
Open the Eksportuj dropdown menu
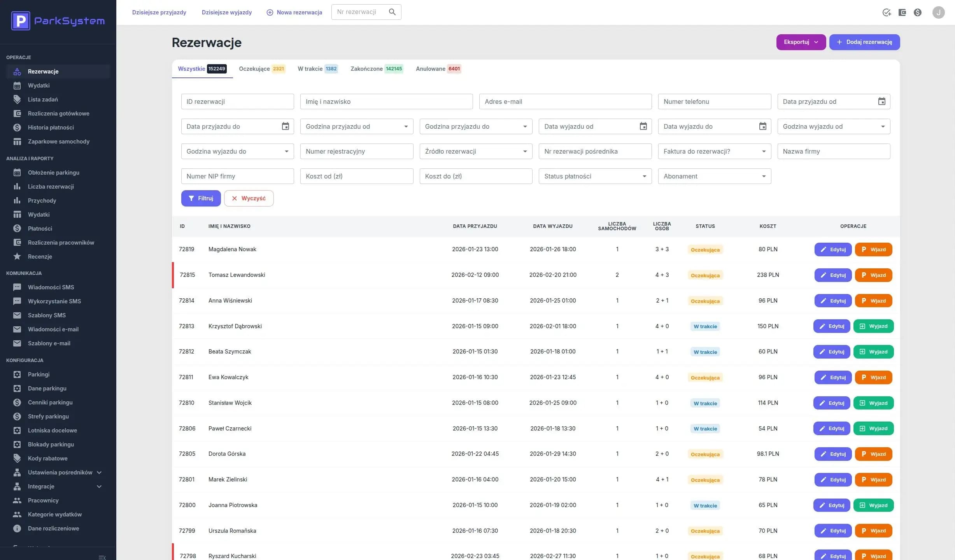pos(801,42)
